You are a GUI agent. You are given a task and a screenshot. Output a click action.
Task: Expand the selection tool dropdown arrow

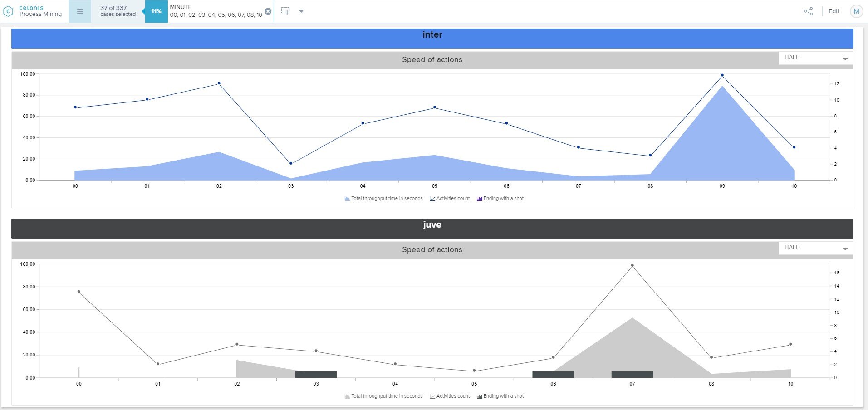tap(301, 11)
